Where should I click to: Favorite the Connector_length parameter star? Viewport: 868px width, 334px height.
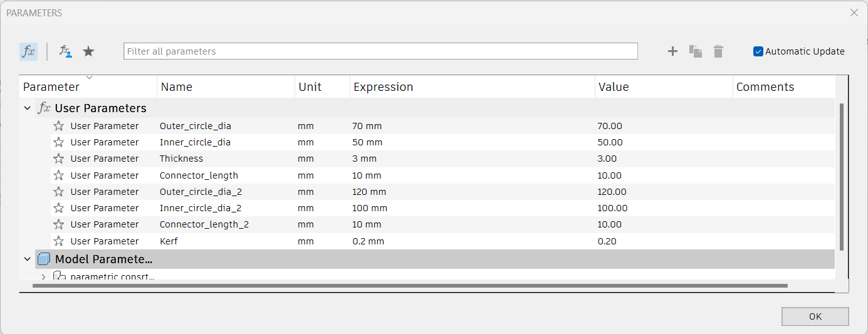coord(59,175)
